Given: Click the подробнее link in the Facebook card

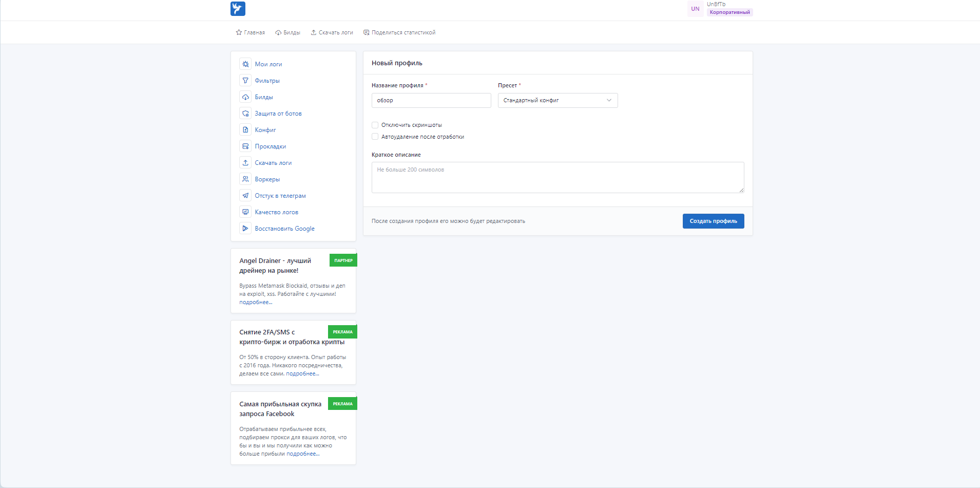Looking at the screenshot, I should pos(303,454).
